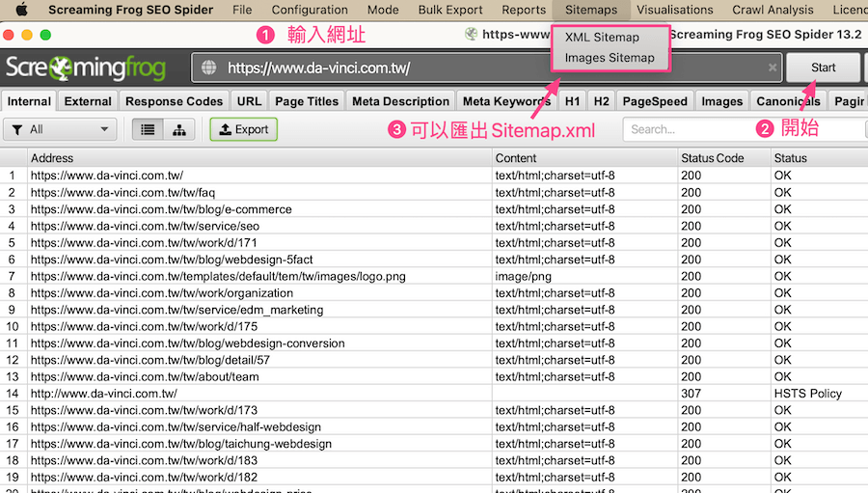Open the Crawl Analysis menu

click(773, 10)
